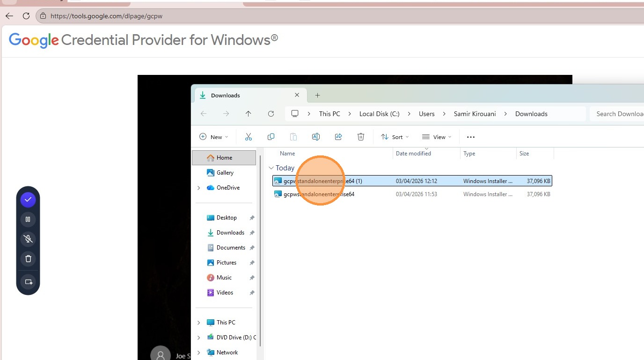The image size is (644, 360).
Task: Click the Cut scissors icon in Explorer toolbar
Action: (x=249, y=137)
